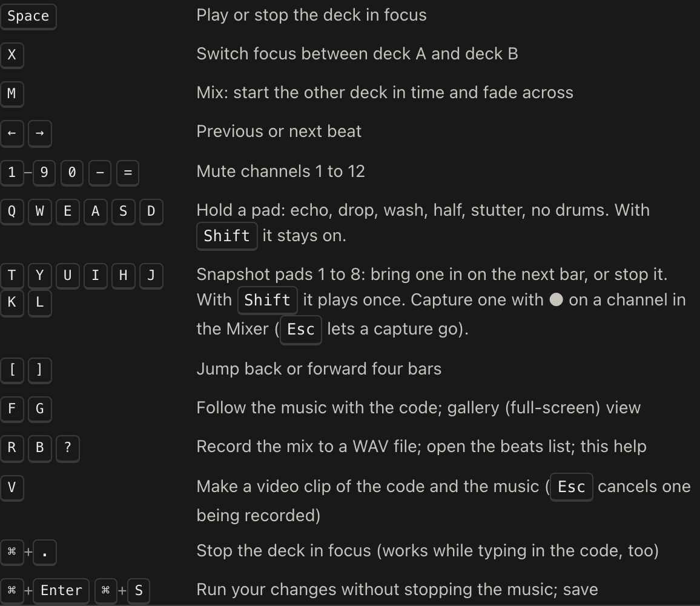
Task: Select the 9 key cap
Action: (44, 173)
